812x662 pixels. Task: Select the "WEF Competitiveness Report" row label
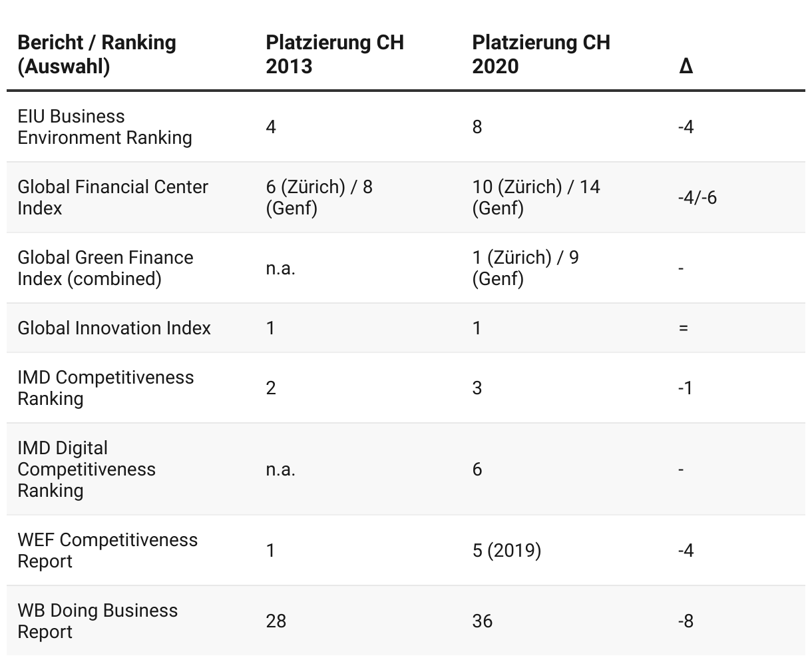pyautogui.click(x=107, y=550)
